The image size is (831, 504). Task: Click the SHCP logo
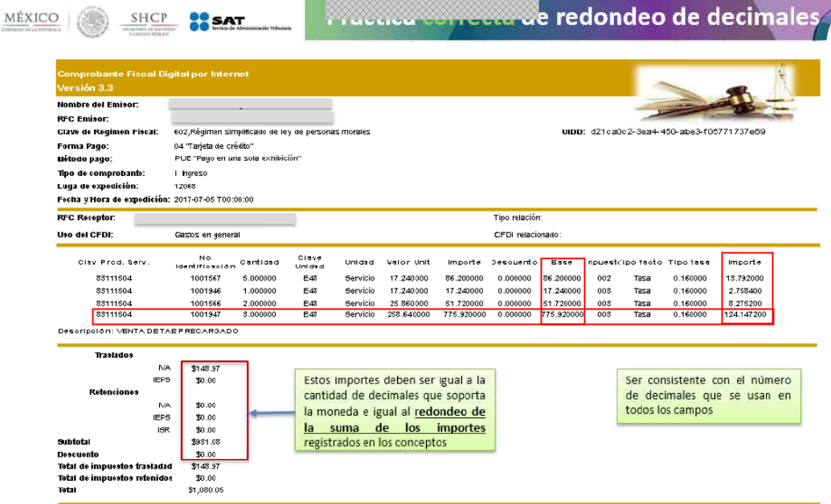(149, 23)
